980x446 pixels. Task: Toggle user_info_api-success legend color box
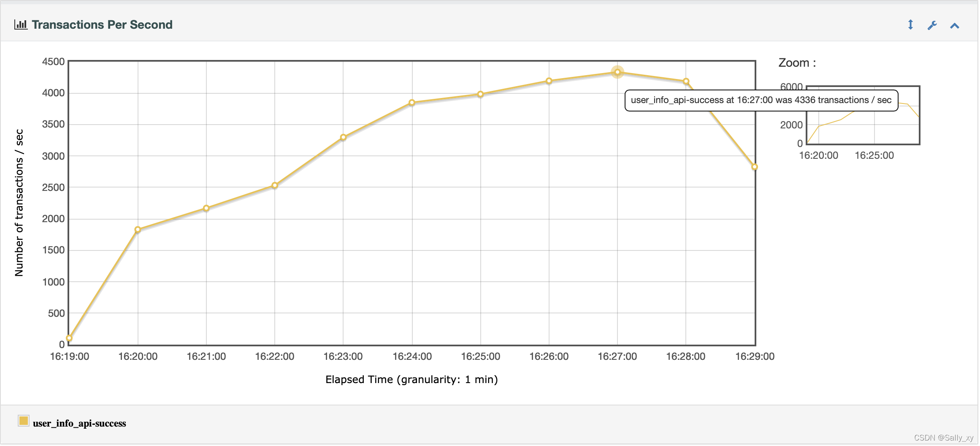coord(24,421)
